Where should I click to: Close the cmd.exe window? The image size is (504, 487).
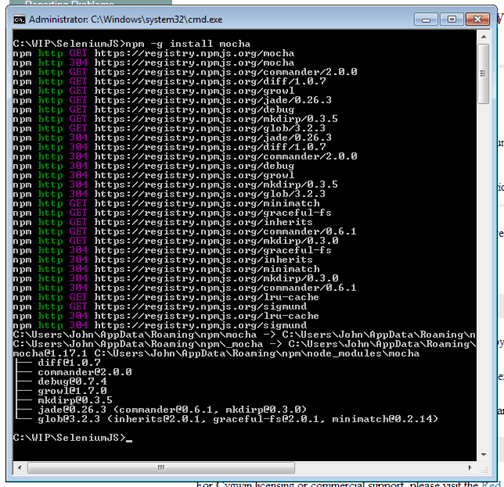[x=477, y=20]
